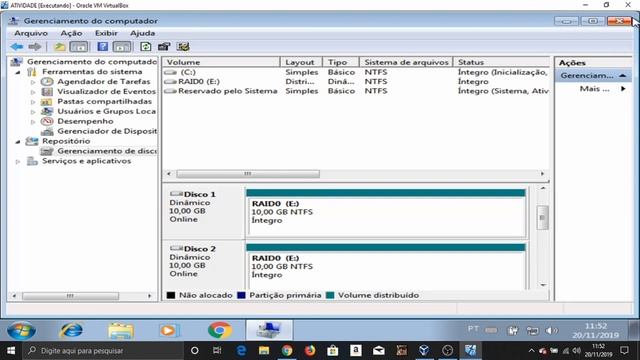
Task: Launch Internet Explorer from VM taskbar
Action: 71,330
